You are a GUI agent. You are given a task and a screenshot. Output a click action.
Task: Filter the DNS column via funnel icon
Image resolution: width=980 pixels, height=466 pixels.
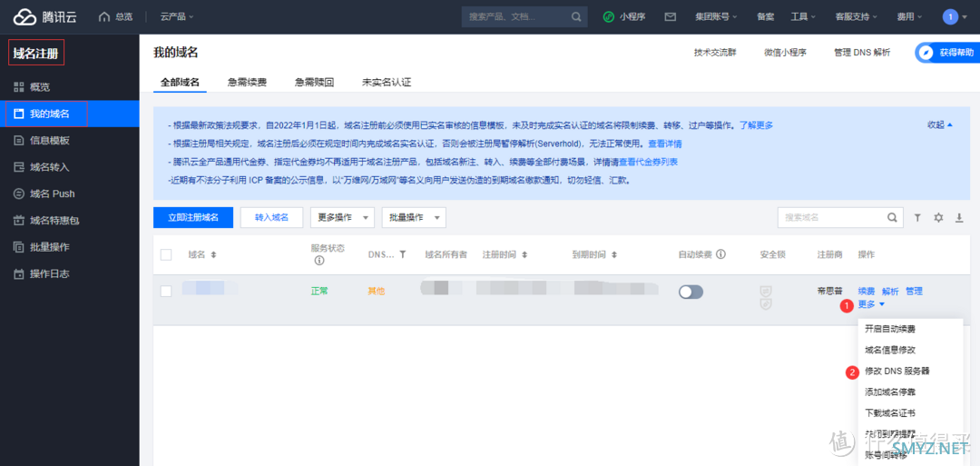[403, 254]
